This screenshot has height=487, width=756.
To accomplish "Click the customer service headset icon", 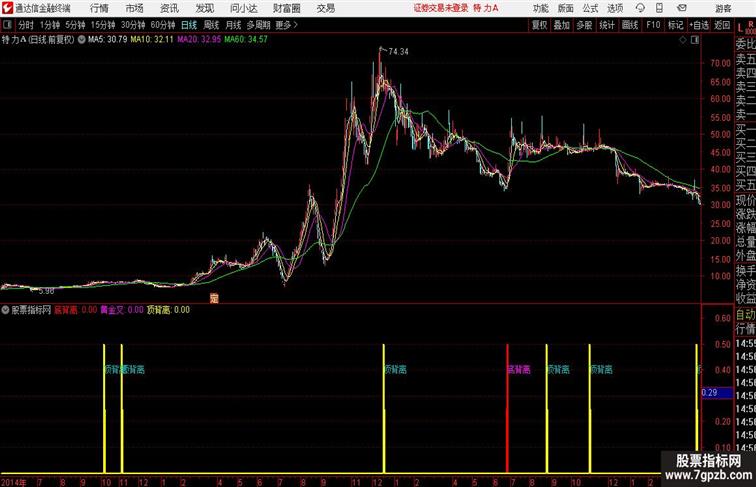I will tap(640, 8).
